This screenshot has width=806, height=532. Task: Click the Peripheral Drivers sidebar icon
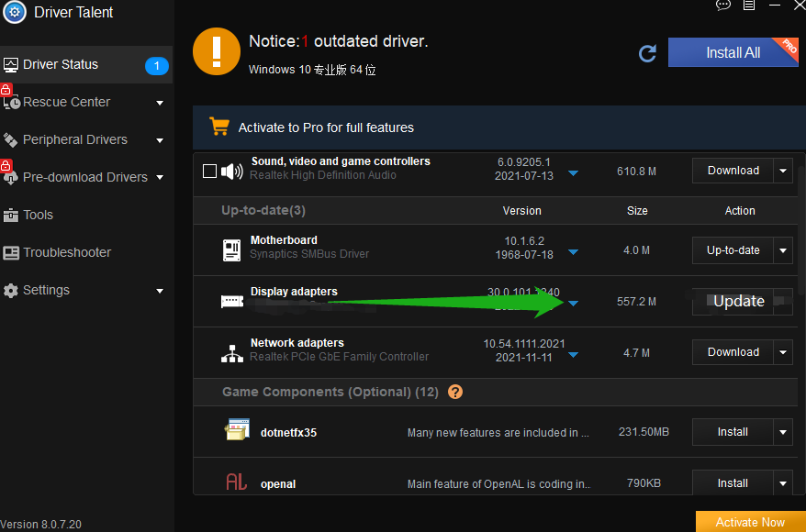coord(10,139)
